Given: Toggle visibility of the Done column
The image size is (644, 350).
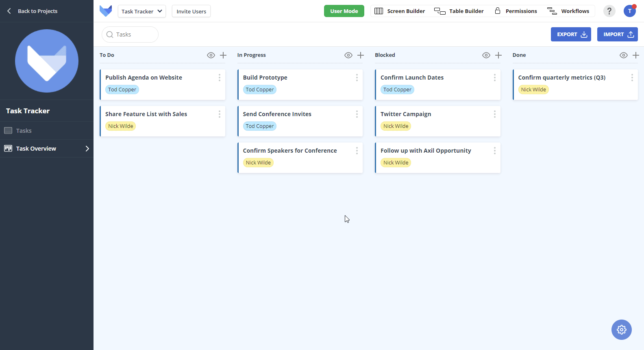Looking at the screenshot, I should 624,55.
